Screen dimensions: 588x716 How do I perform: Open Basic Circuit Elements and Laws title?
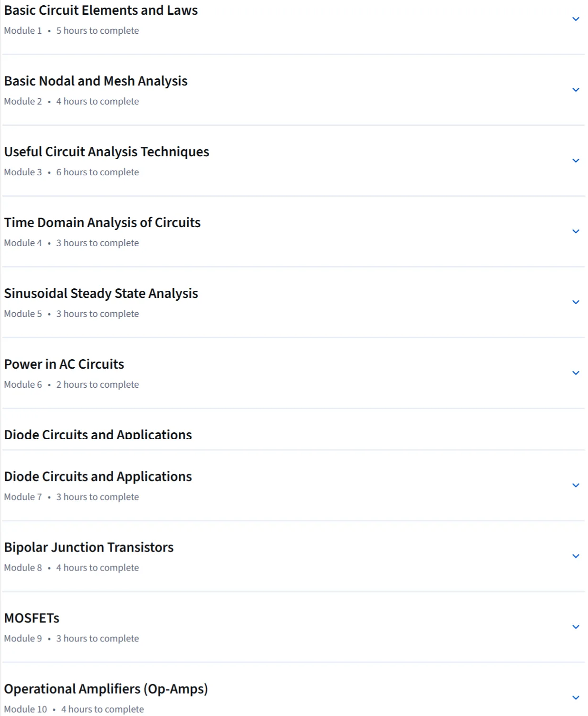pyautogui.click(x=101, y=10)
